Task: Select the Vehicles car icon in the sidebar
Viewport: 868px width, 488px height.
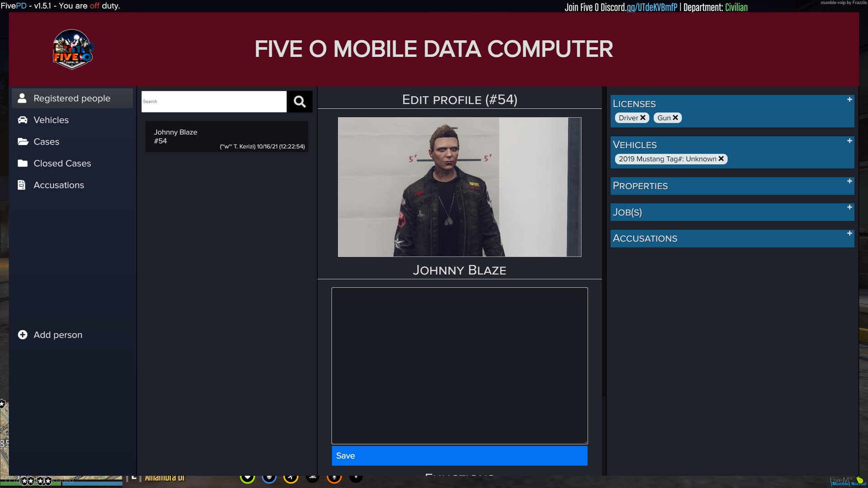Action: 22,120
